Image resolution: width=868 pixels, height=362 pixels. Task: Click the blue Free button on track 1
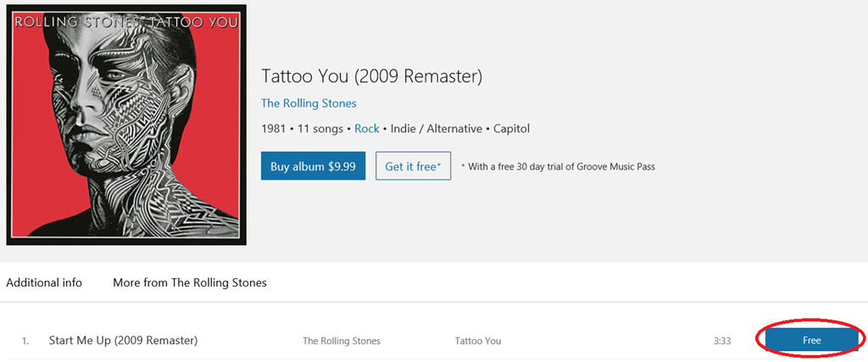coord(811,340)
